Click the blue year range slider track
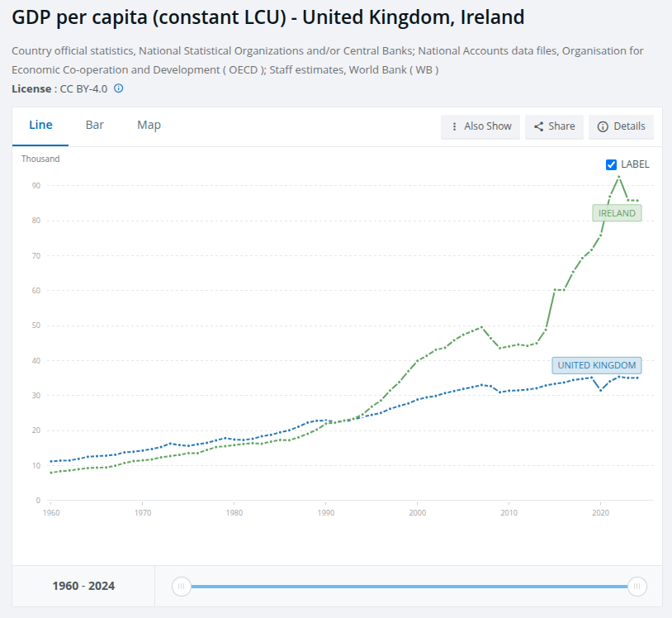The image size is (672, 618). (x=409, y=587)
